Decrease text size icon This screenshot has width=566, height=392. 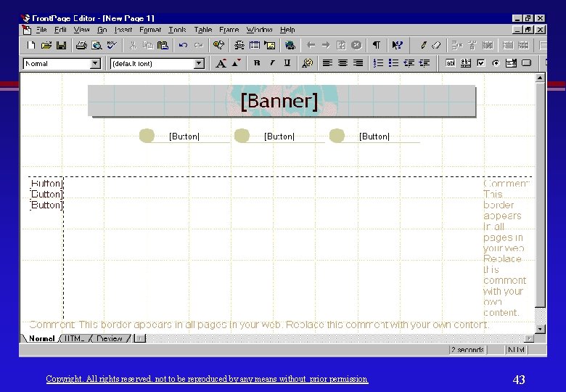pyautogui.click(x=236, y=64)
